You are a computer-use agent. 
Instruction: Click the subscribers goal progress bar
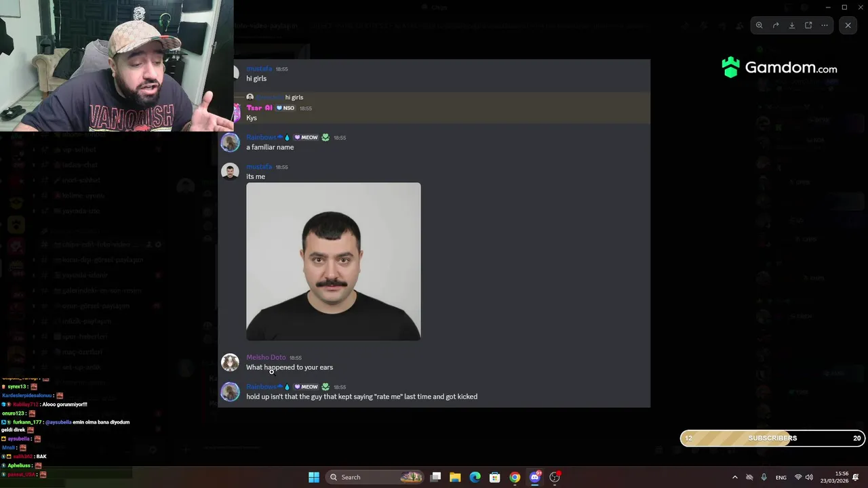point(772,438)
